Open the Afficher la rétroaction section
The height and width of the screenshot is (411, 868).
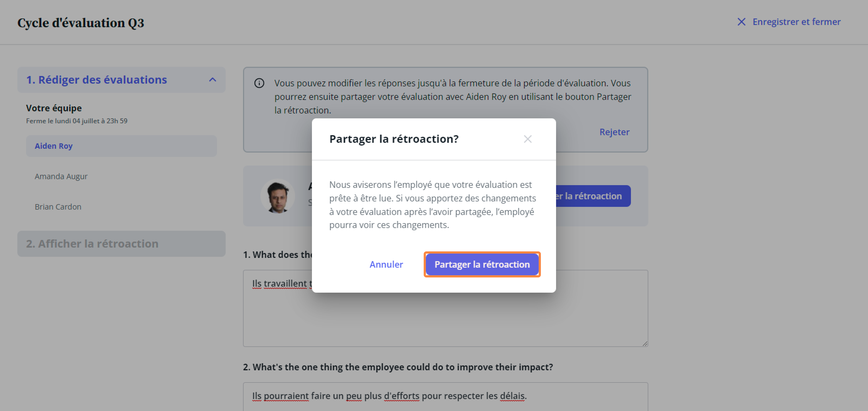point(121,244)
